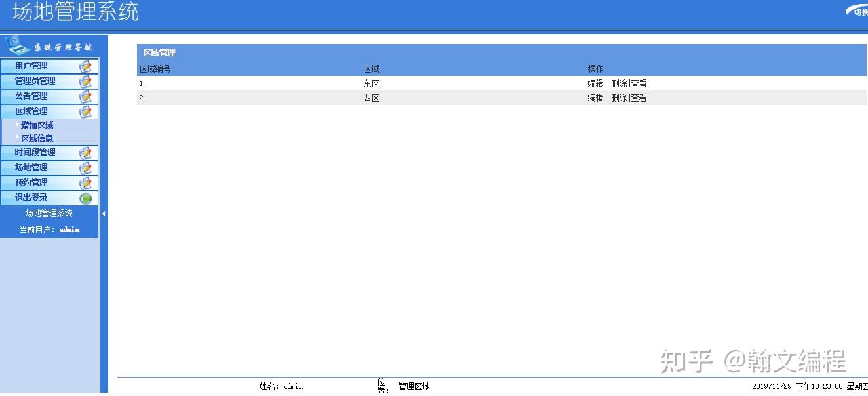868x396 pixels.
Task: Collapse the sidebar using the left-pointing arrow
Action: pyautogui.click(x=103, y=213)
